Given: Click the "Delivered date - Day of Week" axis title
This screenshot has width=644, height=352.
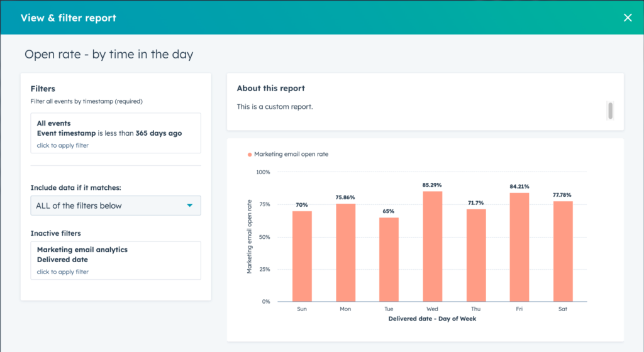Looking at the screenshot, I should click(x=433, y=319).
